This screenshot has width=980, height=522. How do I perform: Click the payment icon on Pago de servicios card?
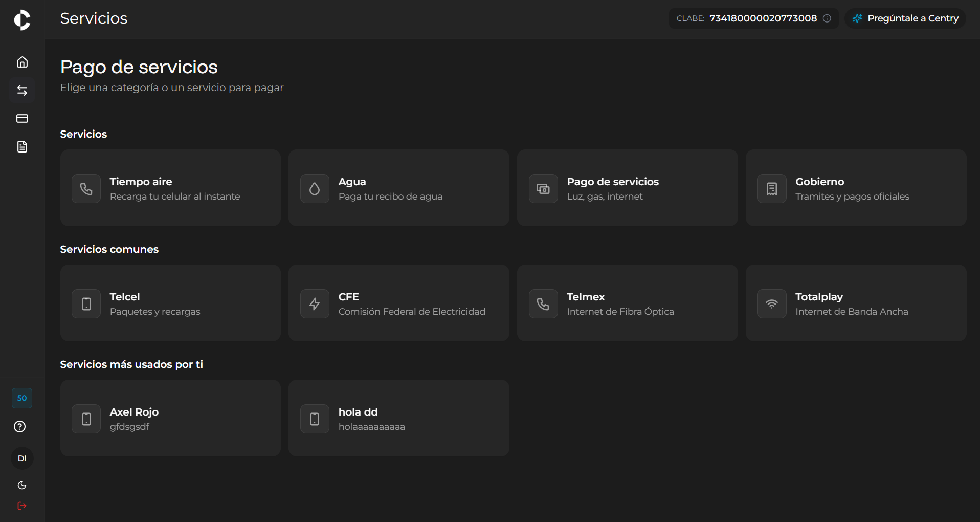(x=543, y=189)
